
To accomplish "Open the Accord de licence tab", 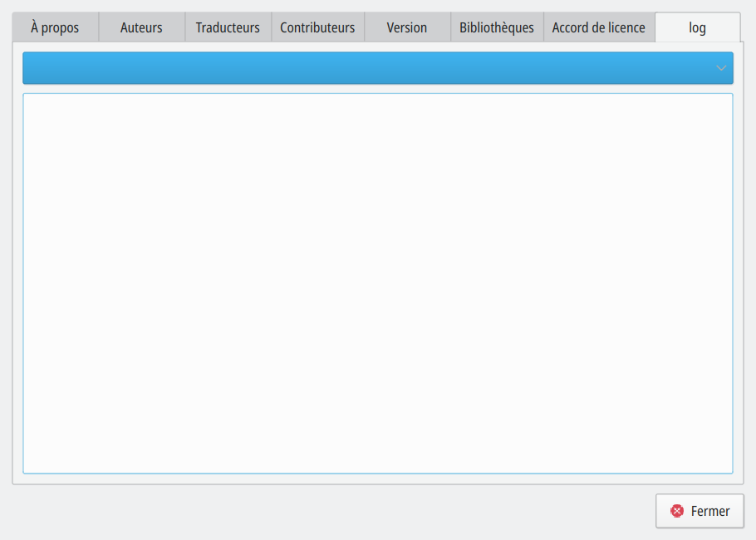I will [598, 27].
